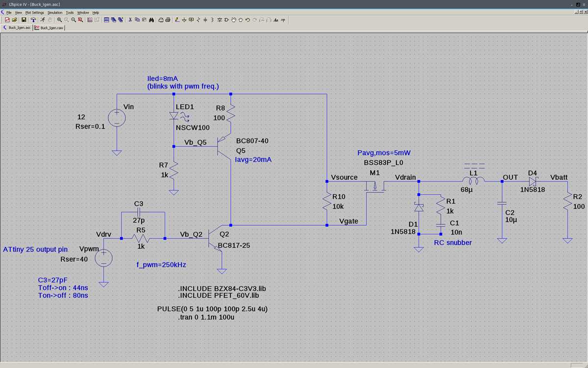The width and height of the screenshot is (588, 368).
Task: Open the Help menu
Action: coord(96,12)
